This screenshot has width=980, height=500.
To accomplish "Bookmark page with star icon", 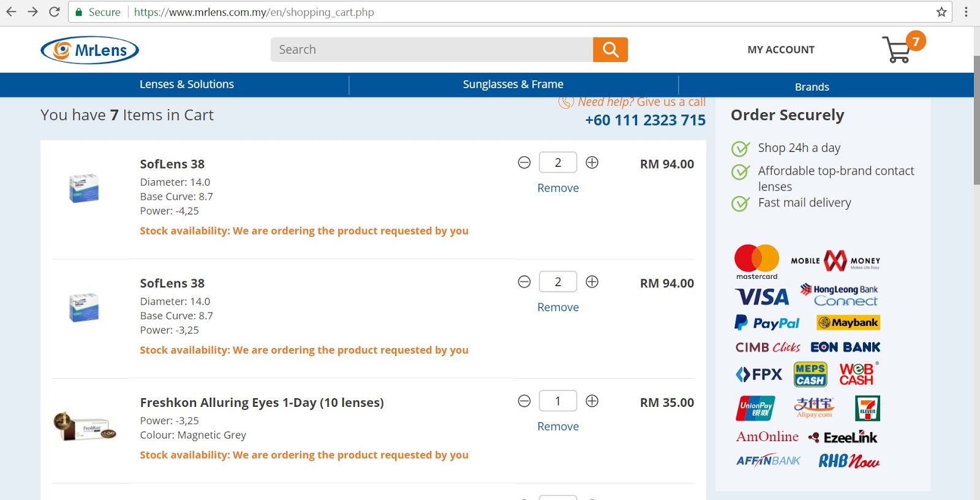I will coord(941,12).
